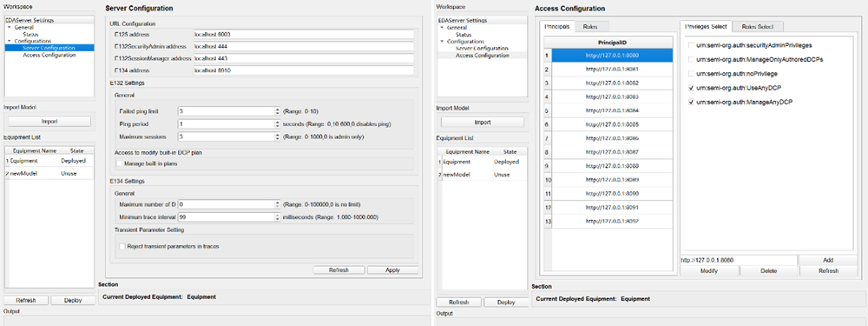Click the PrincipalID column header
The image size is (868, 326).
(613, 42)
